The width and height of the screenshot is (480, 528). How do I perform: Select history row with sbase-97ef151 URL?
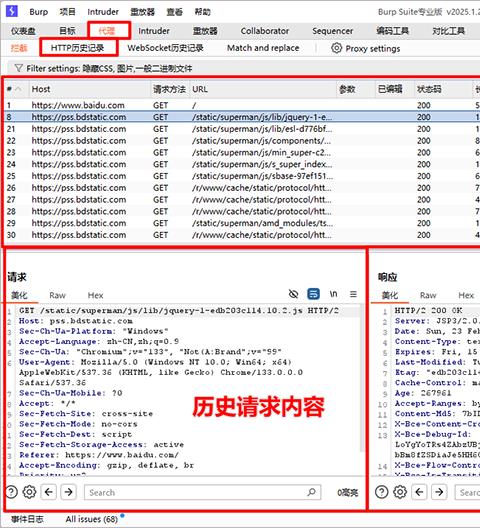click(x=241, y=176)
